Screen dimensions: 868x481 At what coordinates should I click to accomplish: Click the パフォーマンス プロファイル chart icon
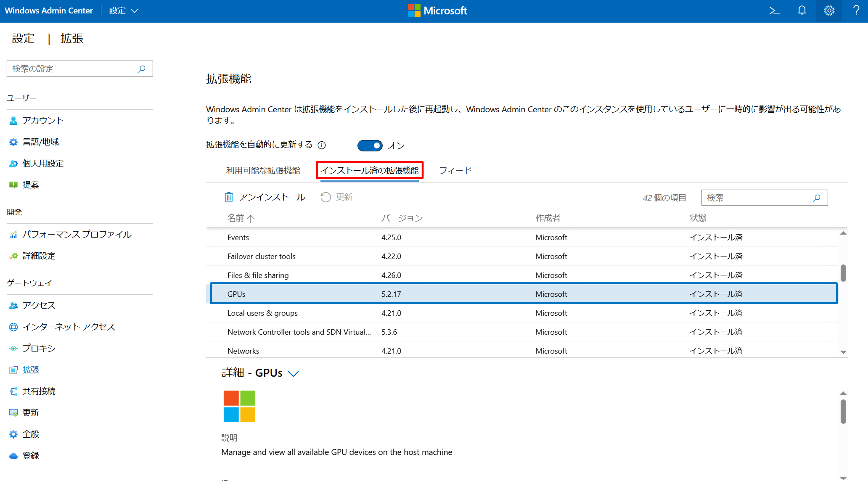pyautogui.click(x=13, y=235)
